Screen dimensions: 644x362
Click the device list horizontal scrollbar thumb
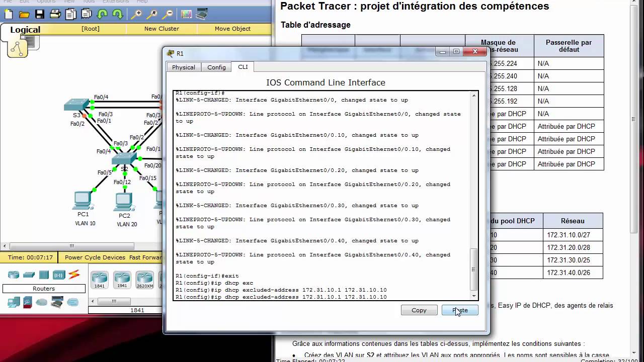(114, 301)
